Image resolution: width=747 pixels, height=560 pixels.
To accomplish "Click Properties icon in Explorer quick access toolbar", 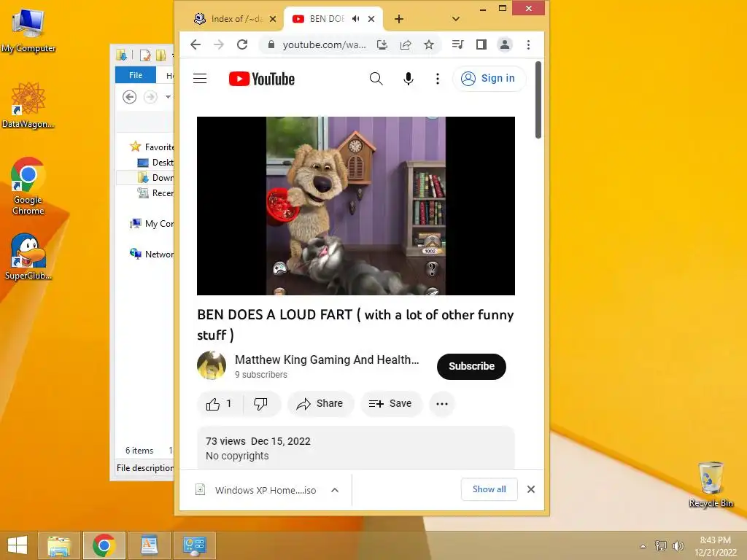I will (144, 55).
